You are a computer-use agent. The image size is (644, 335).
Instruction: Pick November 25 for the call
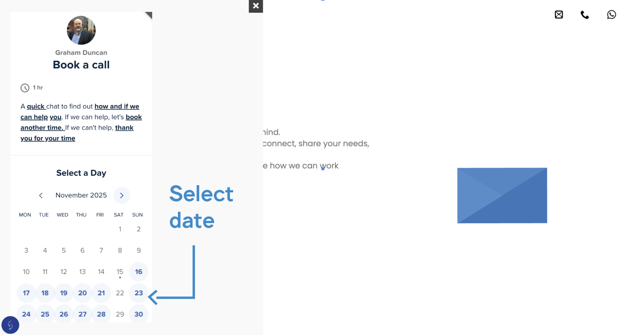pyautogui.click(x=45, y=314)
